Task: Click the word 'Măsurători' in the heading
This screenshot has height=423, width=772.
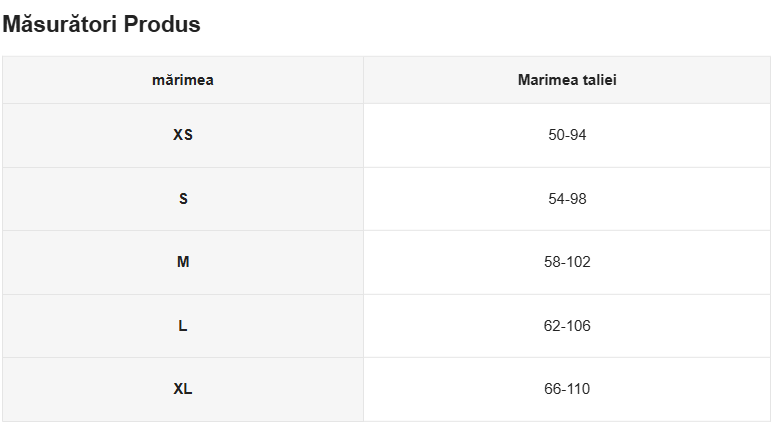Action: click(60, 25)
